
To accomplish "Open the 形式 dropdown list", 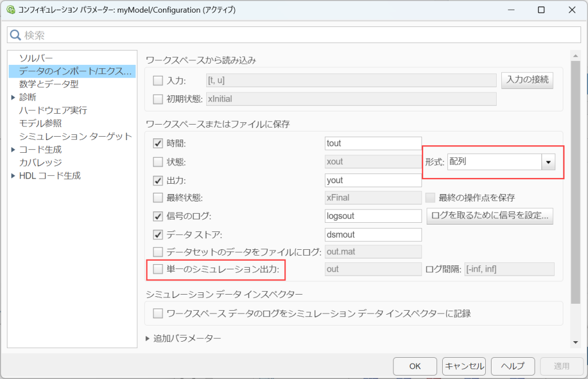I will pos(548,162).
